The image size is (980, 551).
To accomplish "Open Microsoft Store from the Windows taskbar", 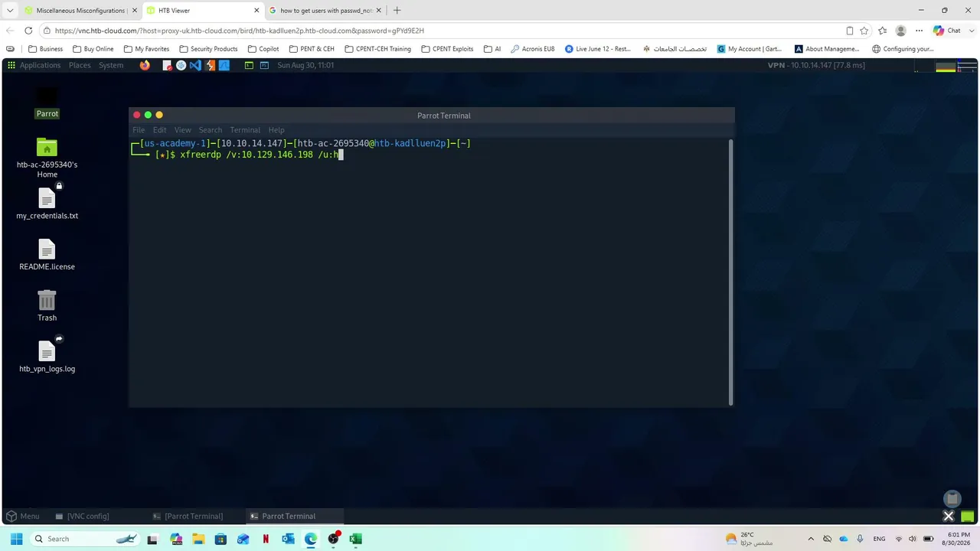I will [x=220, y=539].
